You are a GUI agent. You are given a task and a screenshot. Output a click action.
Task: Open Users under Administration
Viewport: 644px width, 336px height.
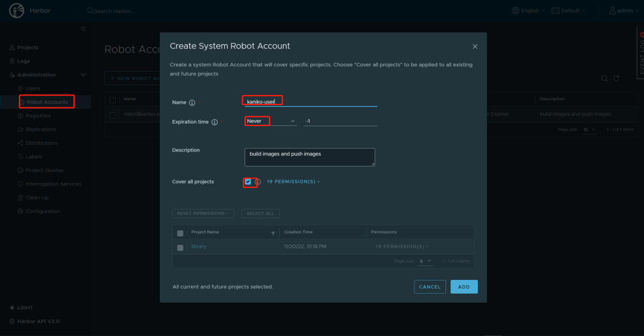[x=33, y=88]
